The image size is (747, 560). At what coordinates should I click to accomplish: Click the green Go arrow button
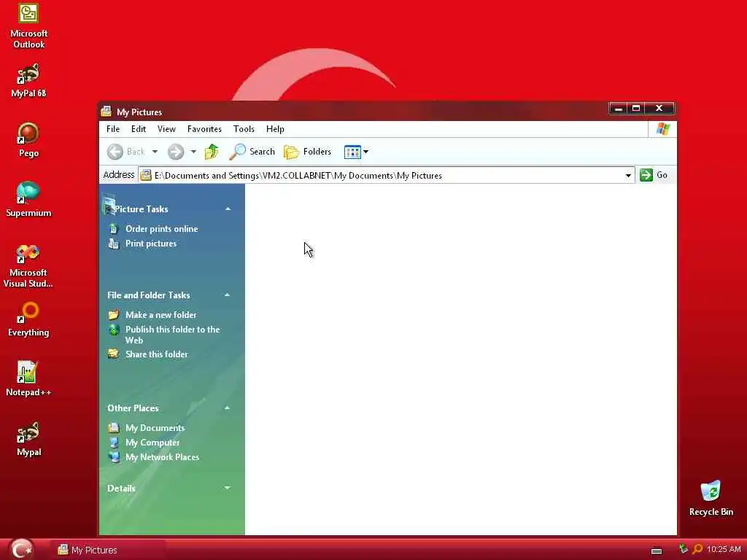click(646, 175)
